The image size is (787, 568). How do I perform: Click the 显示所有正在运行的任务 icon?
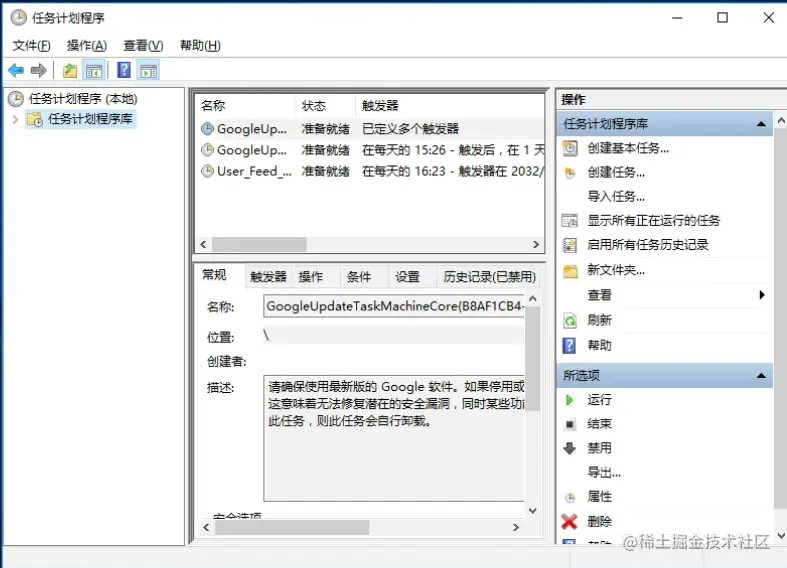click(x=570, y=221)
